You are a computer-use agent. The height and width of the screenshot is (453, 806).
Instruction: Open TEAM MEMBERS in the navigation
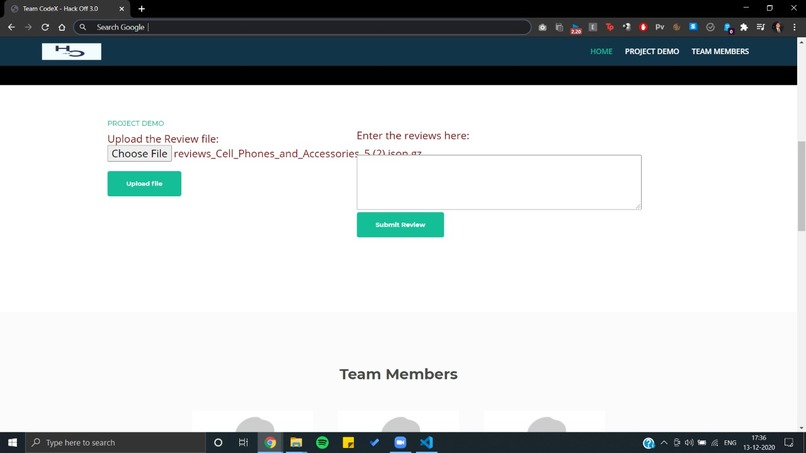click(720, 51)
